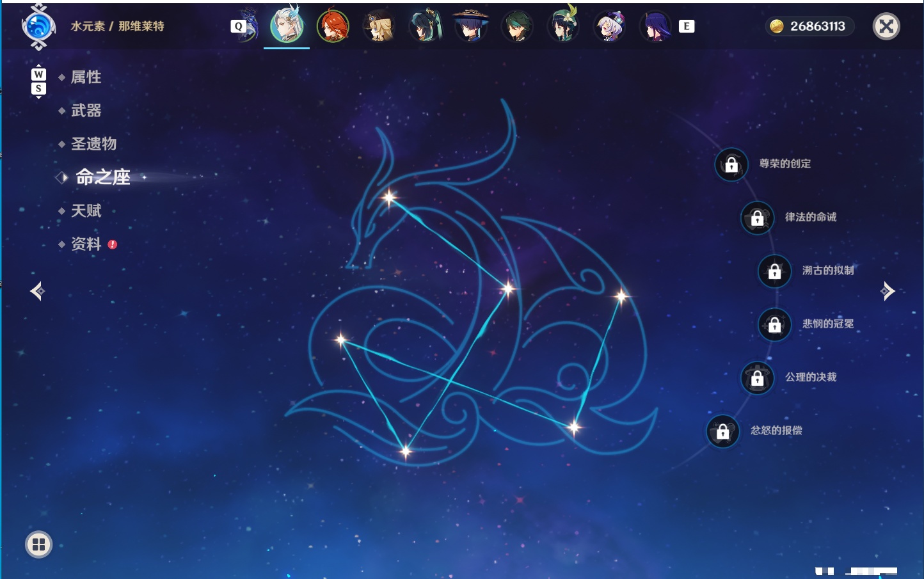
Task: Click the 溯古的拟制 constellation lock
Action: (775, 271)
